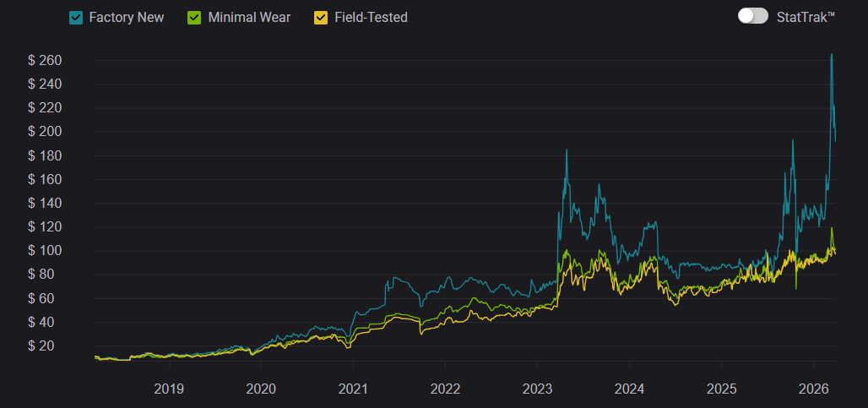Uncheck the Minimal Wear checkbox
Viewport: 868px width, 408px height.
194,17
